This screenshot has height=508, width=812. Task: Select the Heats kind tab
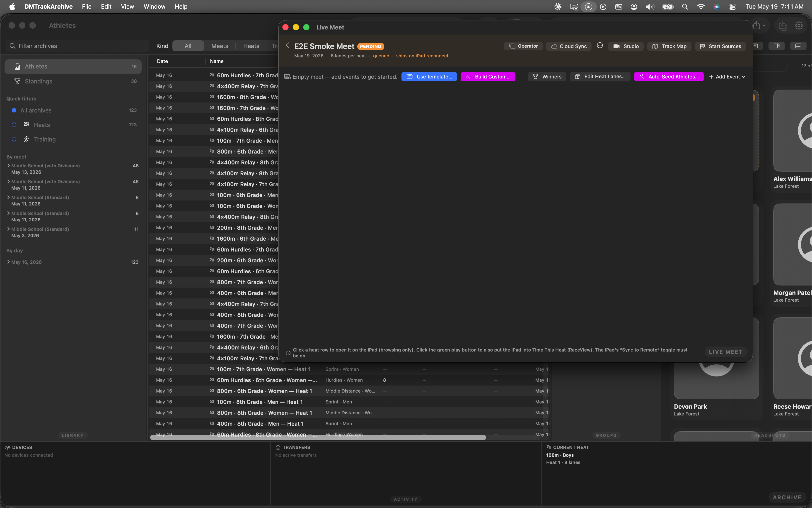click(x=251, y=46)
